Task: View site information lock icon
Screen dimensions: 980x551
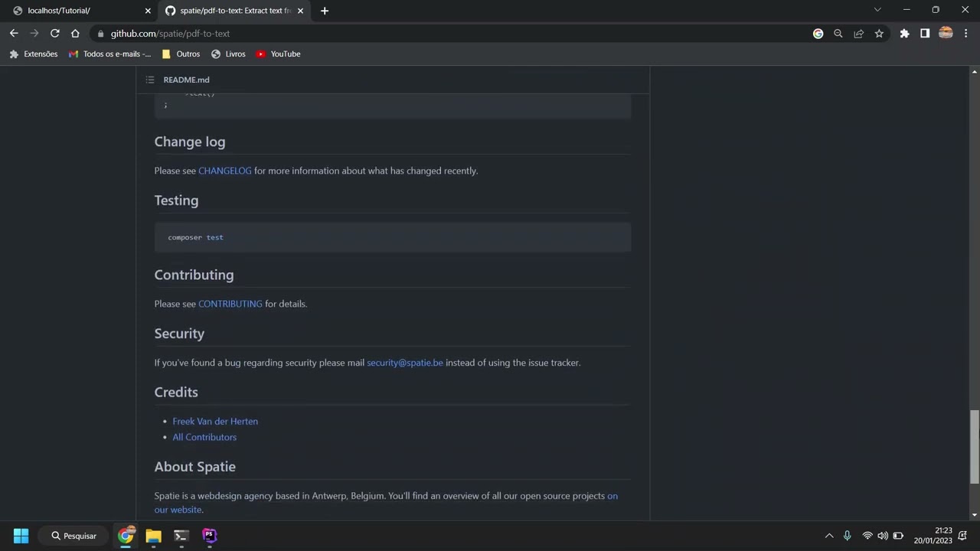Action: 100,34
